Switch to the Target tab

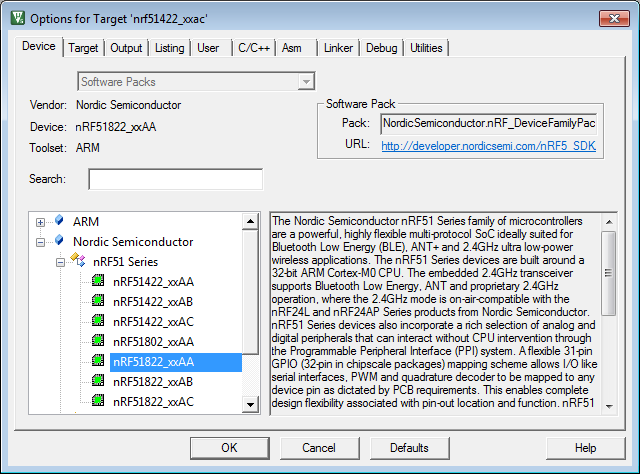(83, 48)
